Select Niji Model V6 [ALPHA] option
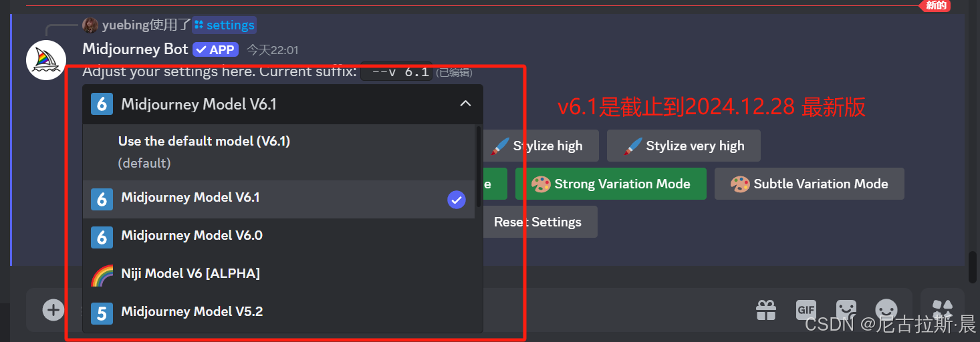 (x=279, y=274)
